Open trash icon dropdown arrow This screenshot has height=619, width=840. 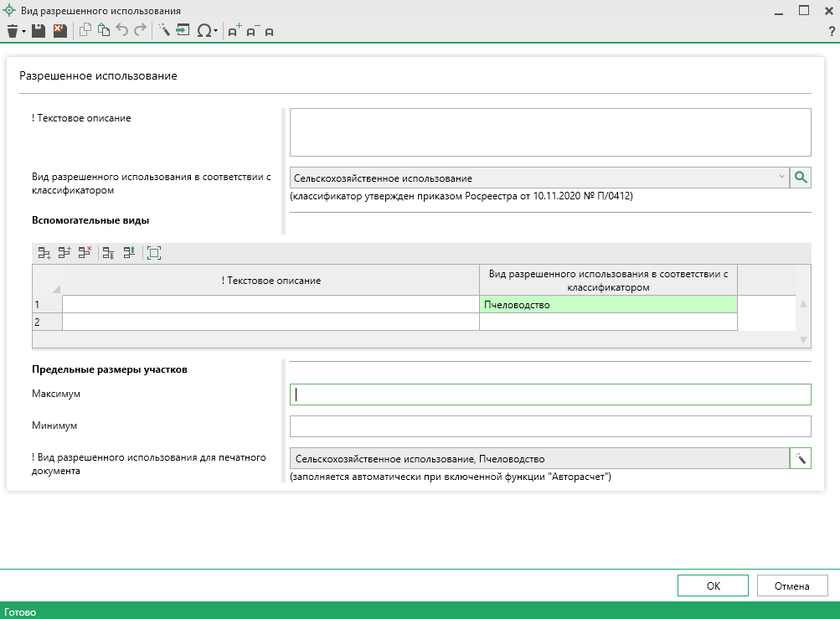(24, 32)
